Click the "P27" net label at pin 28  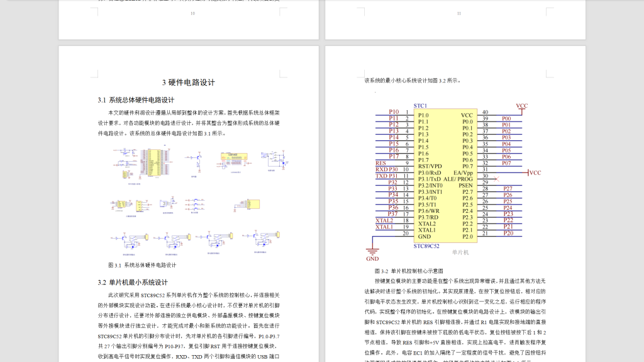click(x=508, y=189)
